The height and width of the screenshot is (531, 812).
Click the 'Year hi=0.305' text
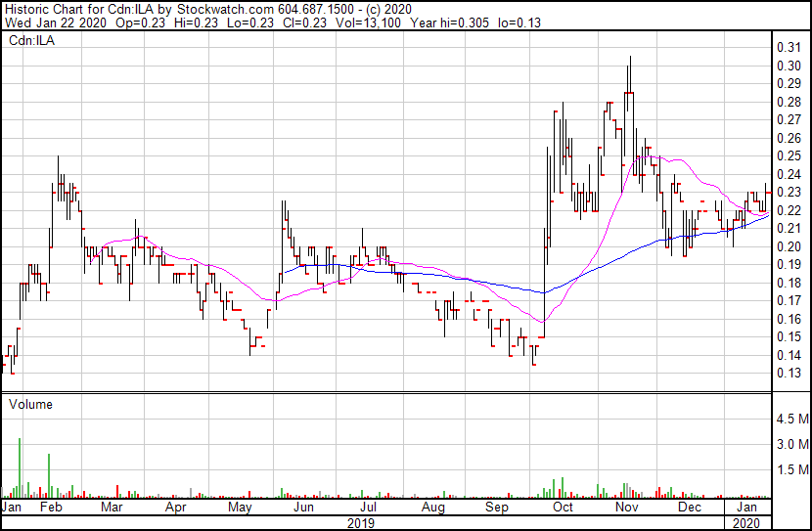click(x=449, y=22)
